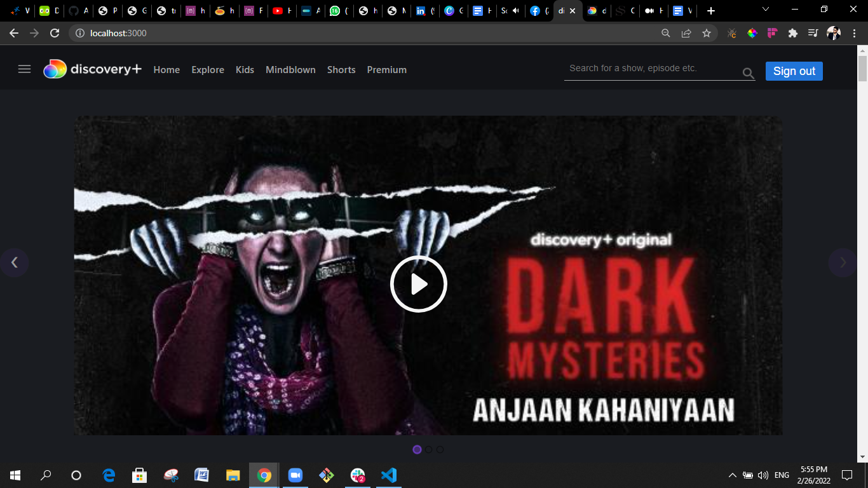The image size is (868, 488).
Task: Switch to the LinkedIn tab
Action: pyautogui.click(x=425, y=11)
